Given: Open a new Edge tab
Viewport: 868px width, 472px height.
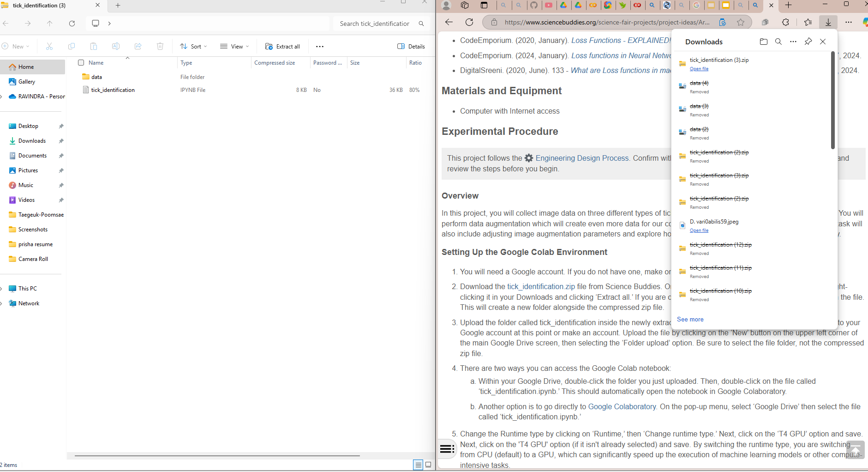Looking at the screenshot, I should tap(789, 5).
